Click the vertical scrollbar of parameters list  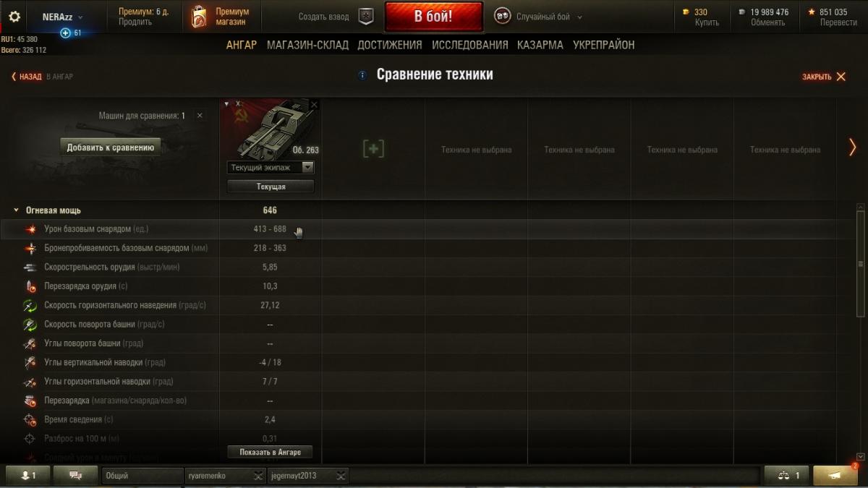click(860, 262)
